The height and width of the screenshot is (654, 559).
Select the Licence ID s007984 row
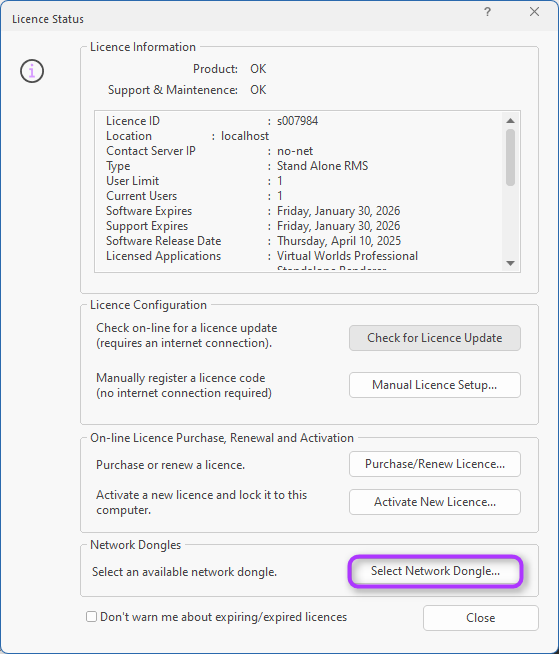(212, 121)
